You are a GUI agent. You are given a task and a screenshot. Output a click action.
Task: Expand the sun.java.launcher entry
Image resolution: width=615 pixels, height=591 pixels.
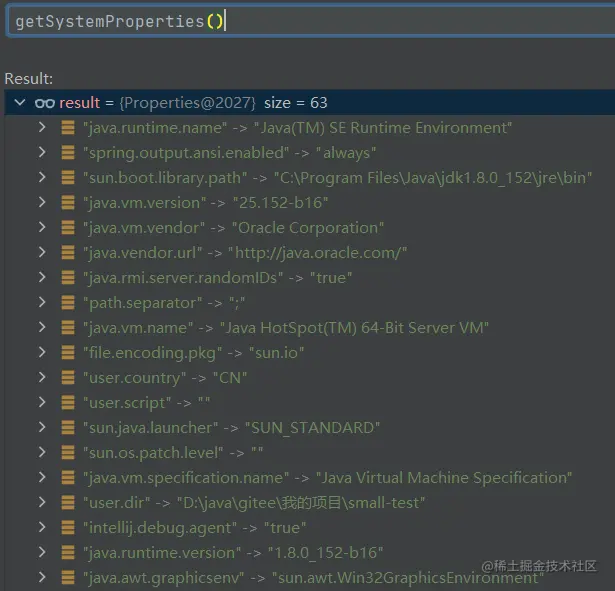coord(42,427)
